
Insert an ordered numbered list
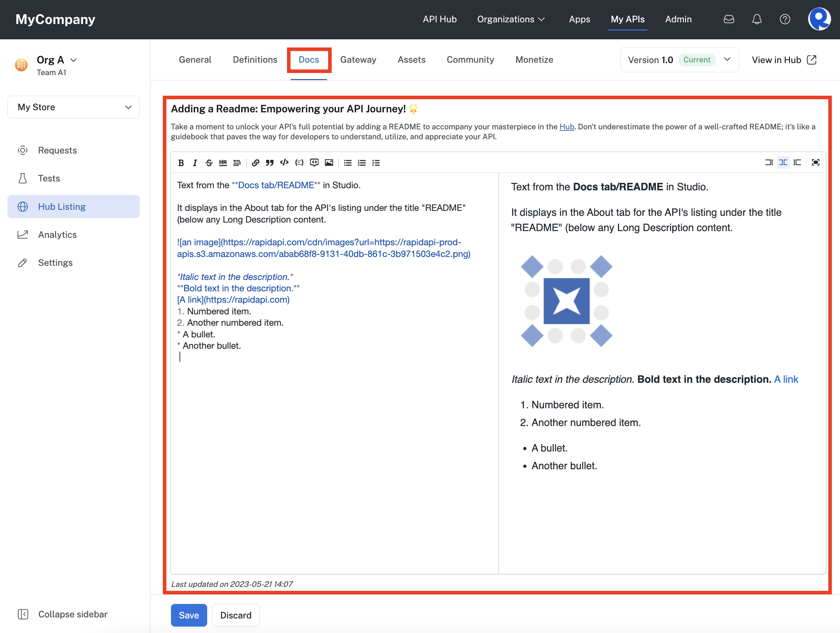coord(361,163)
